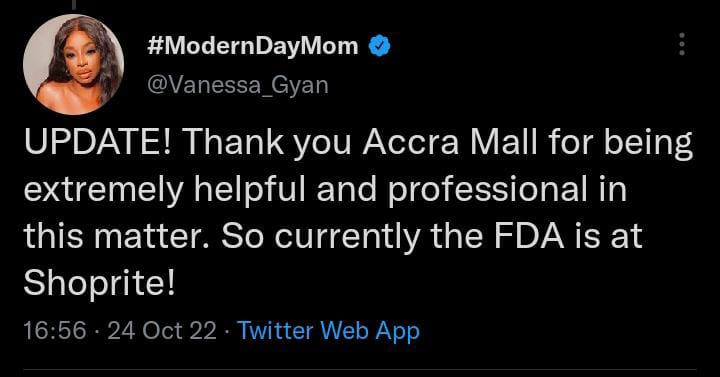Click the 16:56 timestamp

coord(55,331)
